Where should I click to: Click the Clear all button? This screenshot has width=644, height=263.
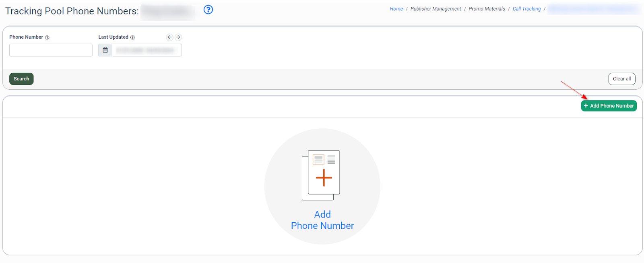[x=622, y=79]
